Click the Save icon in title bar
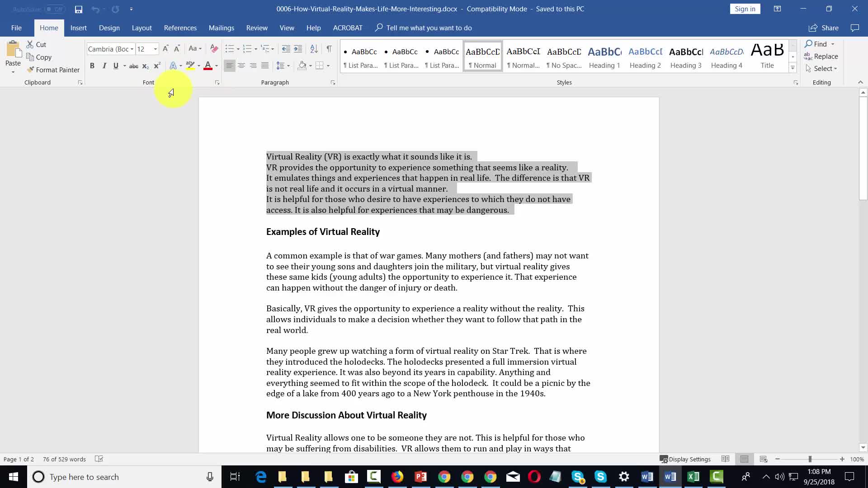 79,9
